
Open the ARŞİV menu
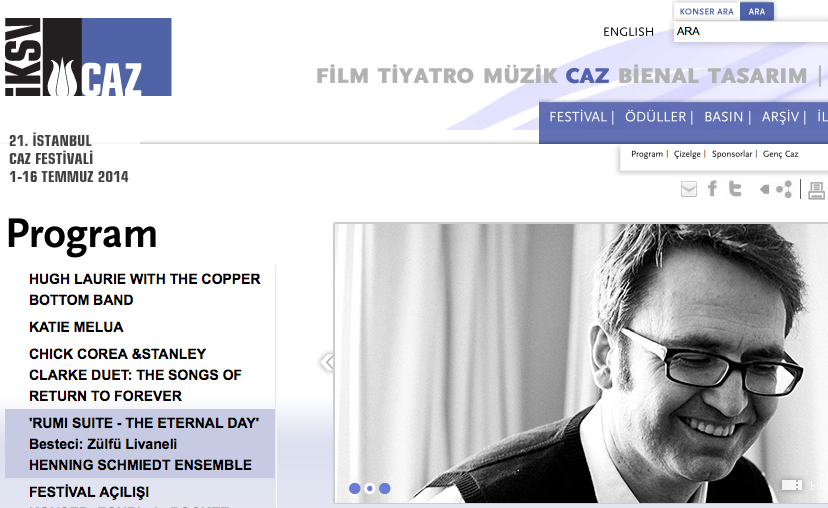(x=780, y=117)
